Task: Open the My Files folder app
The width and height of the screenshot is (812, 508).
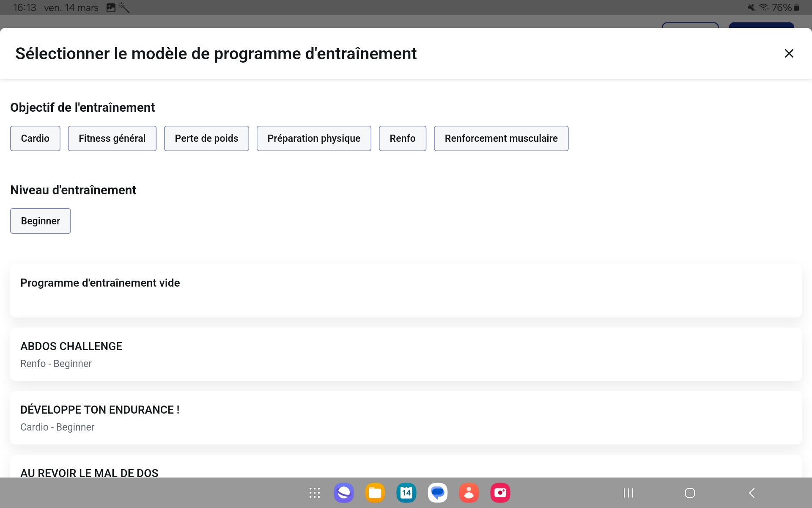Action: pos(375,493)
